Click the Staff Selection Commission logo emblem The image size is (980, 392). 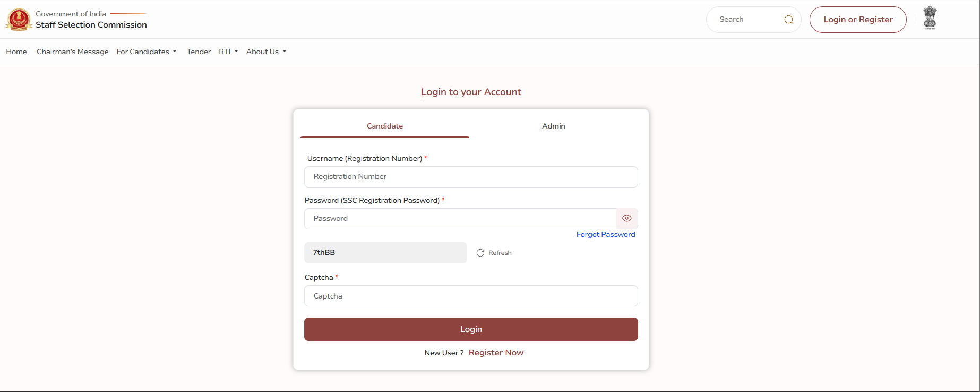19,20
